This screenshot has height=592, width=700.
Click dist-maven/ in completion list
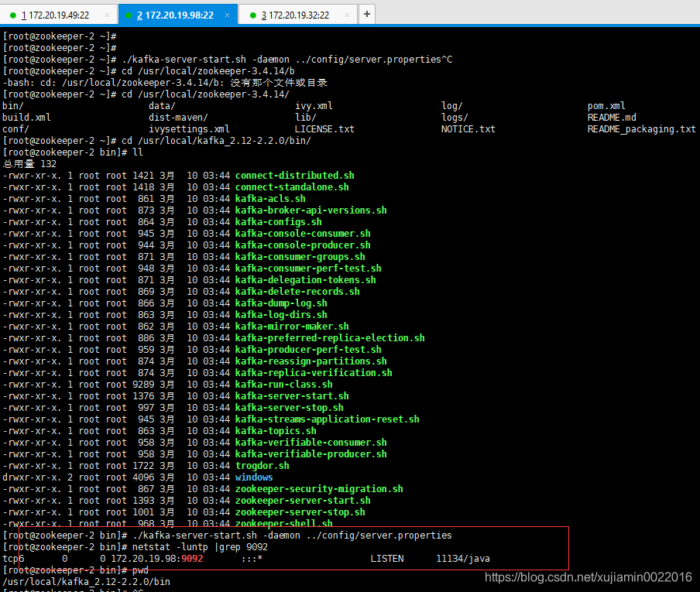coord(178,118)
